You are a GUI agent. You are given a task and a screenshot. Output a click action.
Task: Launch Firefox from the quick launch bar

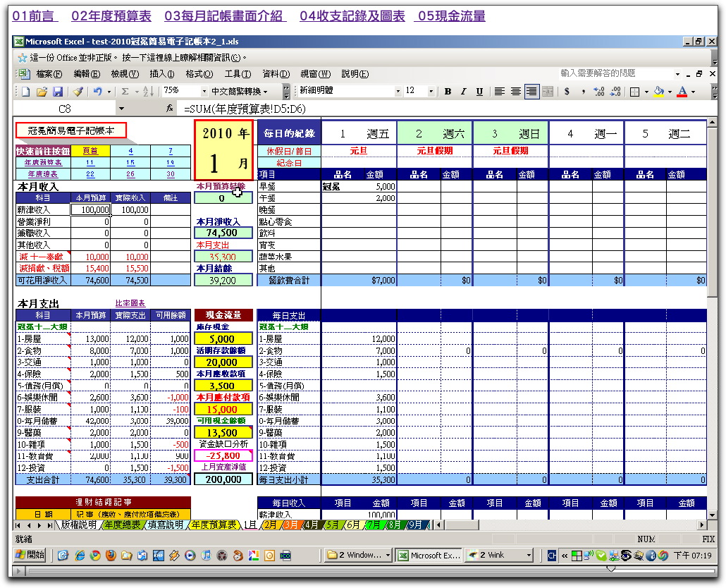click(x=111, y=555)
